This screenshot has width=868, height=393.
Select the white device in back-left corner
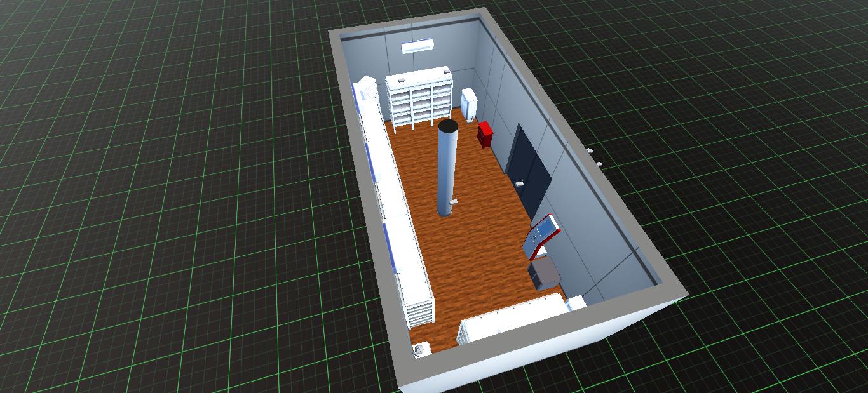[x=367, y=89]
